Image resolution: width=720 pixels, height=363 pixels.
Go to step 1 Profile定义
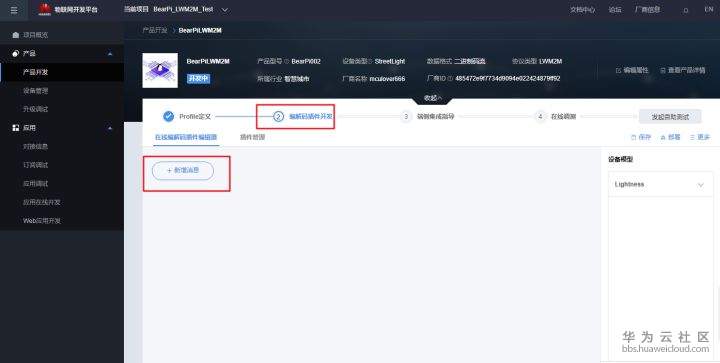coord(187,117)
